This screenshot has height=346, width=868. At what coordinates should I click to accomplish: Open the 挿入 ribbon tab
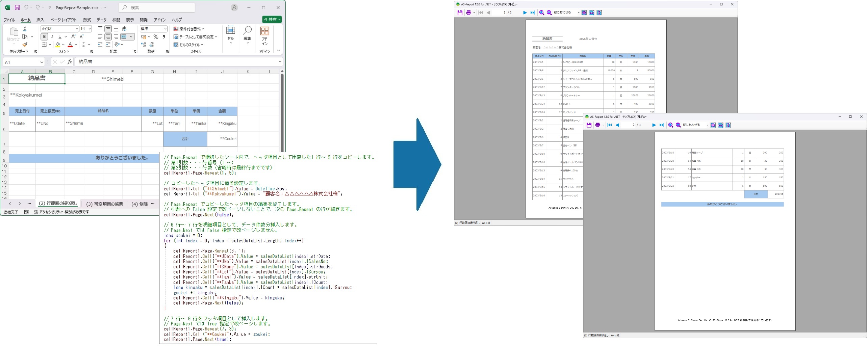(x=40, y=20)
